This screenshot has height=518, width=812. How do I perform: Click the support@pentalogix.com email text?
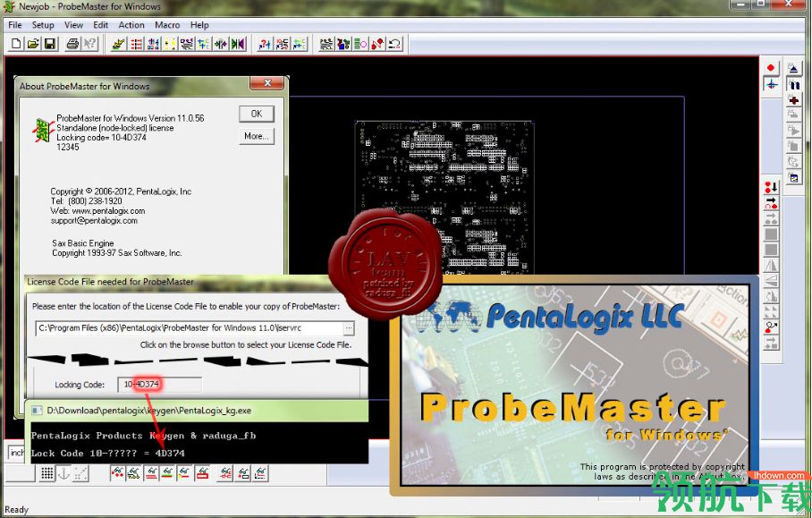pyautogui.click(x=94, y=221)
